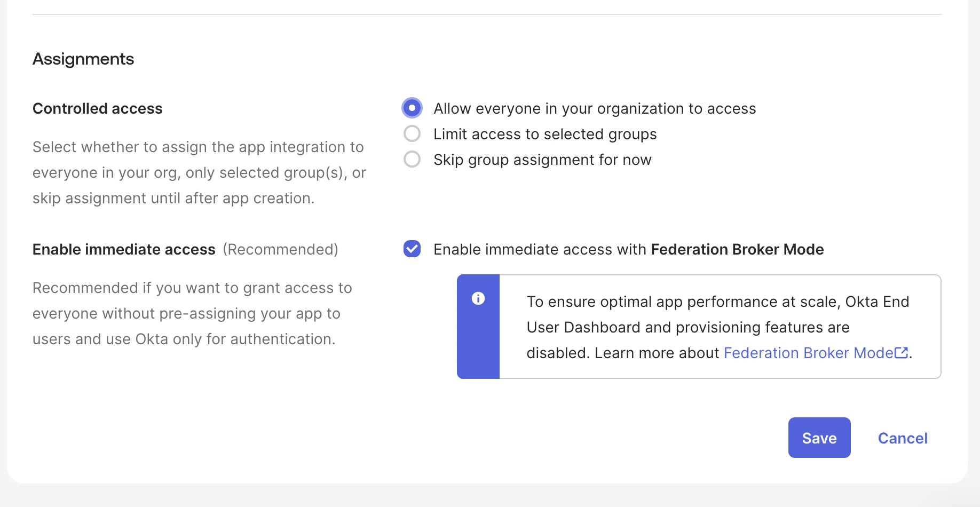This screenshot has height=507, width=980.
Task: Click the 'Assignments' section heading
Action: coord(83,59)
